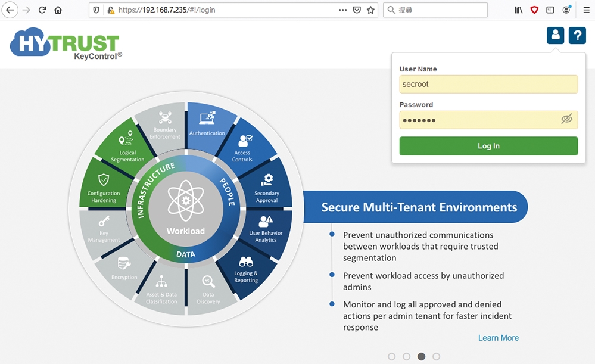Open the tracking protection shield in address bar
Image resolution: width=595 pixels, height=364 pixels.
click(96, 10)
